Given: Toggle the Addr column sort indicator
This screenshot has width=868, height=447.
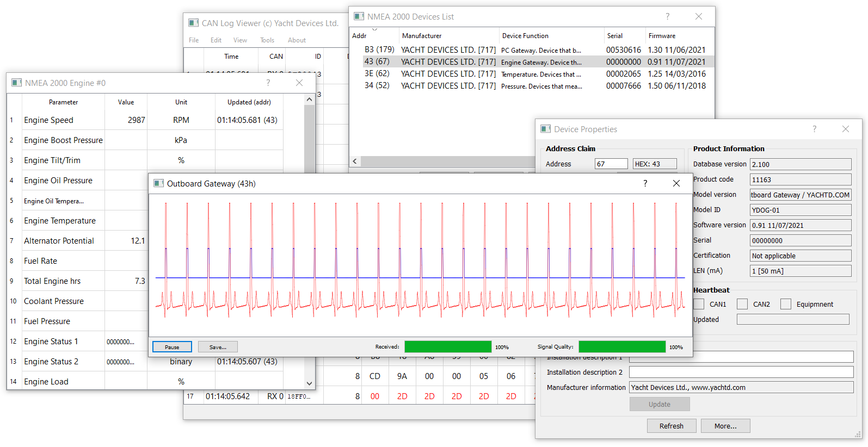Looking at the screenshot, I should pyautogui.click(x=374, y=29).
